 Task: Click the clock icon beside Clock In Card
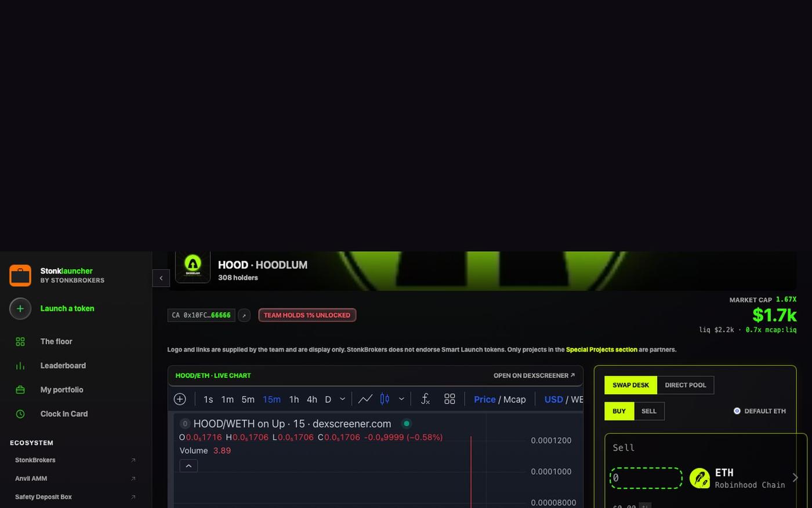point(20,414)
